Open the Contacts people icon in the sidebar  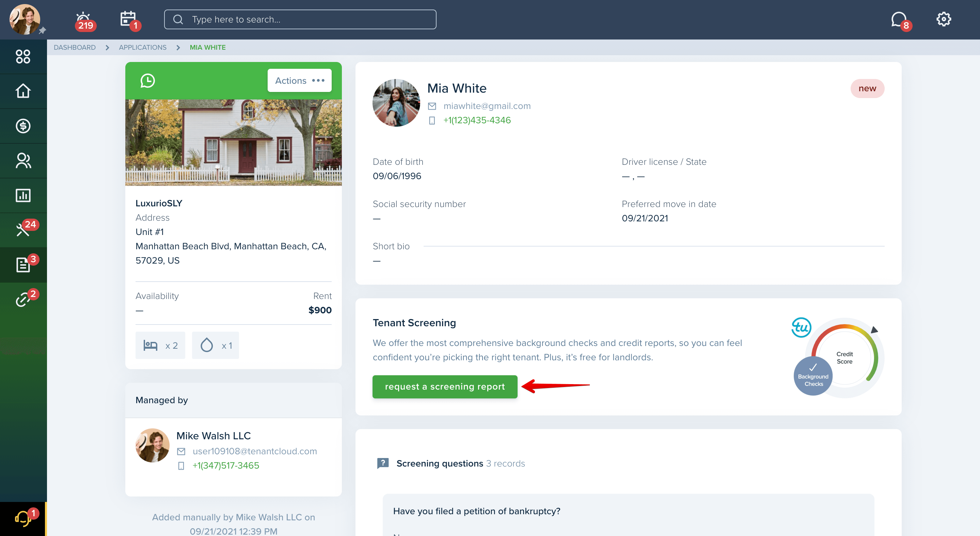(x=23, y=160)
